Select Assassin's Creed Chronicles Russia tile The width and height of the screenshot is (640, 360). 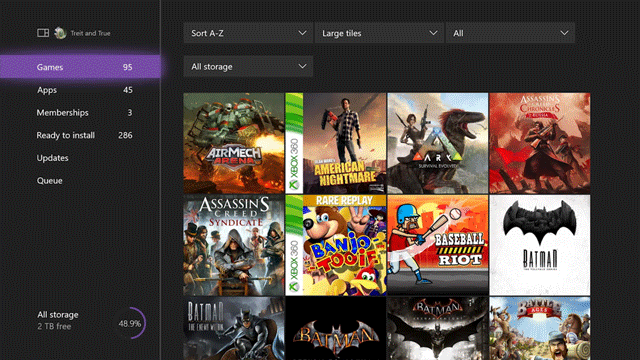(540, 143)
